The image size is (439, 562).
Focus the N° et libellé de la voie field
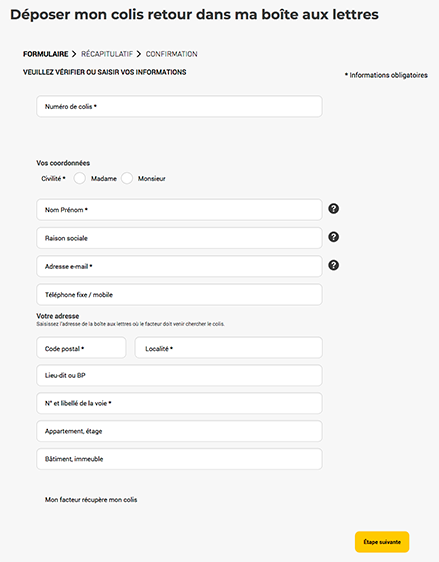tap(179, 403)
